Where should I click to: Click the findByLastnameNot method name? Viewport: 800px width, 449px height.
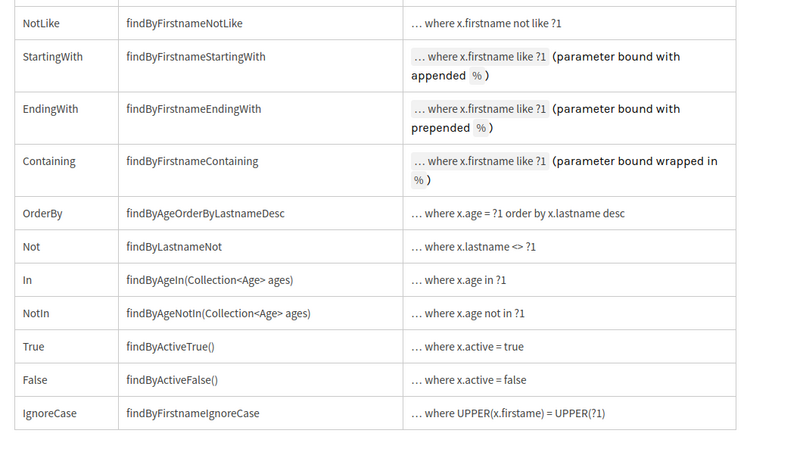coord(174,247)
